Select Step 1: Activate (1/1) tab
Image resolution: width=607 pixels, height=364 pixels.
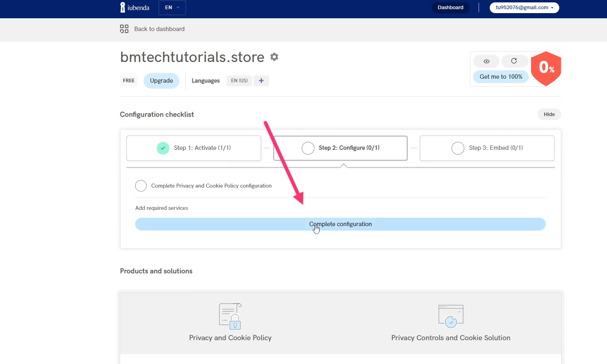194,148
